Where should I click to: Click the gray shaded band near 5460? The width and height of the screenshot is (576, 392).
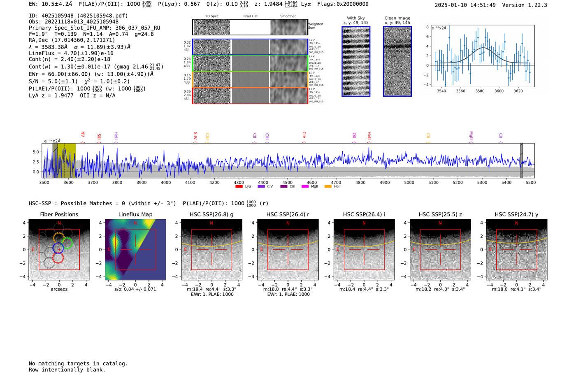tap(521, 160)
